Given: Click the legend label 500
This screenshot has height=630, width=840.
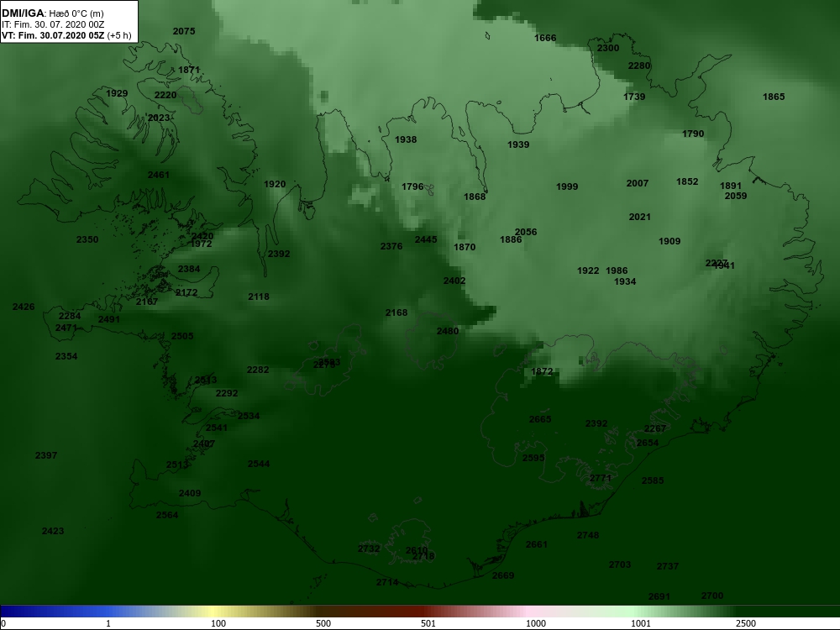Looking at the screenshot, I should click(x=323, y=623).
